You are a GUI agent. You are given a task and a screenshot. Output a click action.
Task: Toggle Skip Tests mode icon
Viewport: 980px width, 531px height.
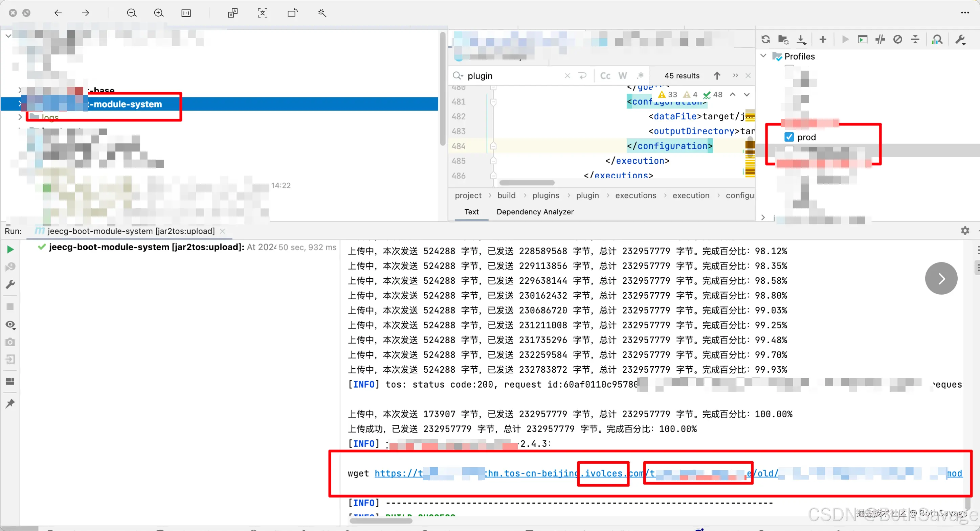point(897,40)
